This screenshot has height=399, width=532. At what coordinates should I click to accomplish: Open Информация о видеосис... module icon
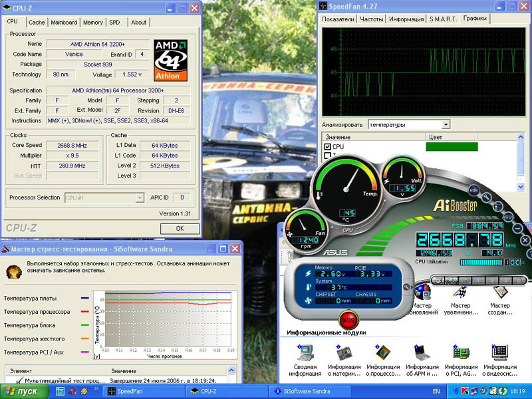click(x=500, y=360)
